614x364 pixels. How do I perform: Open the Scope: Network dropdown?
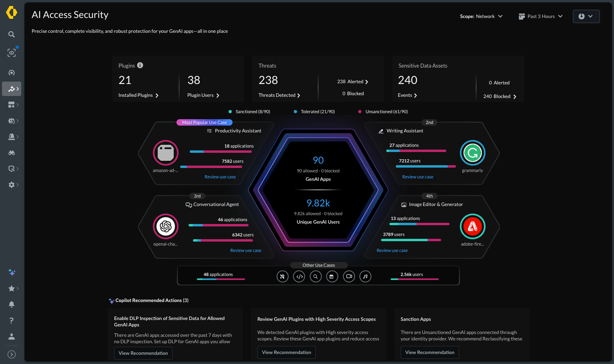tap(481, 16)
